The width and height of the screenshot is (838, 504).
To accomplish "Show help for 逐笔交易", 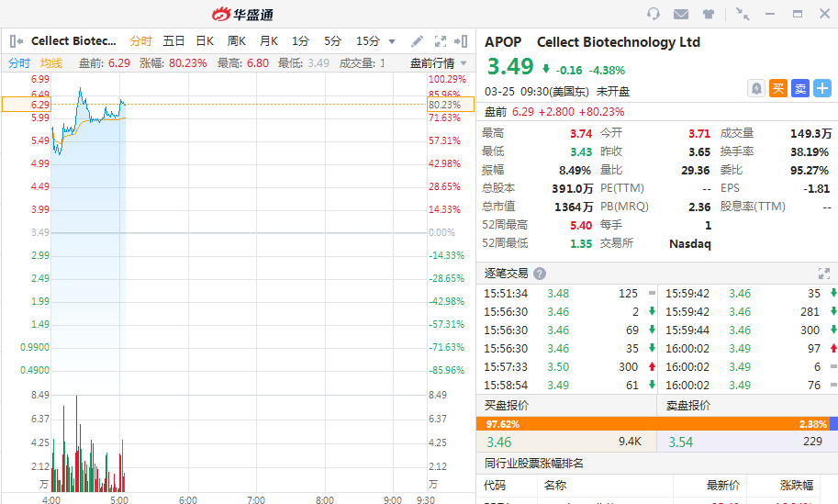I will (540, 274).
